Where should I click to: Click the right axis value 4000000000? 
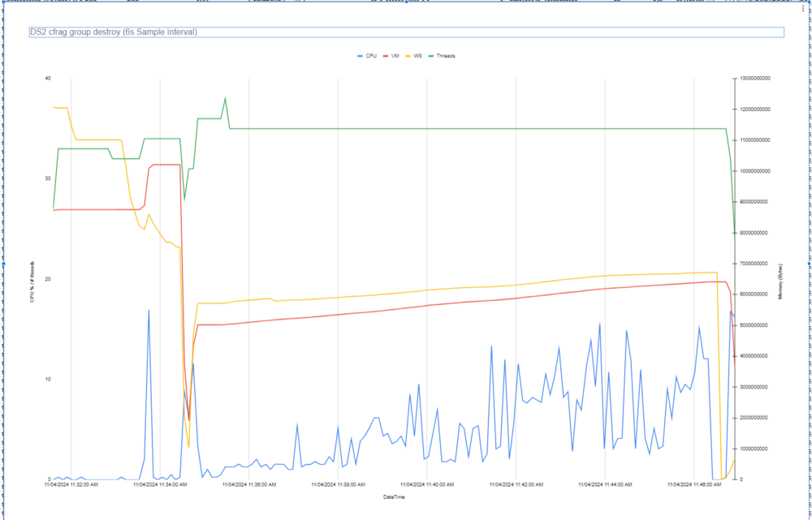click(754, 356)
